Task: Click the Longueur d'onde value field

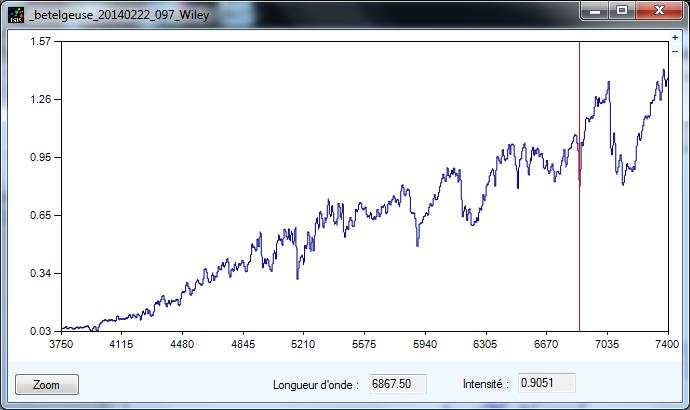Action: point(398,384)
